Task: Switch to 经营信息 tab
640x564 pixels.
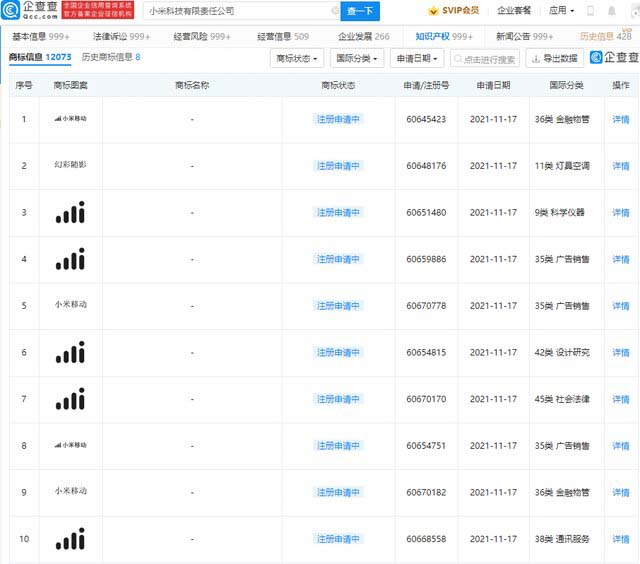Action: tap(283, 37)
